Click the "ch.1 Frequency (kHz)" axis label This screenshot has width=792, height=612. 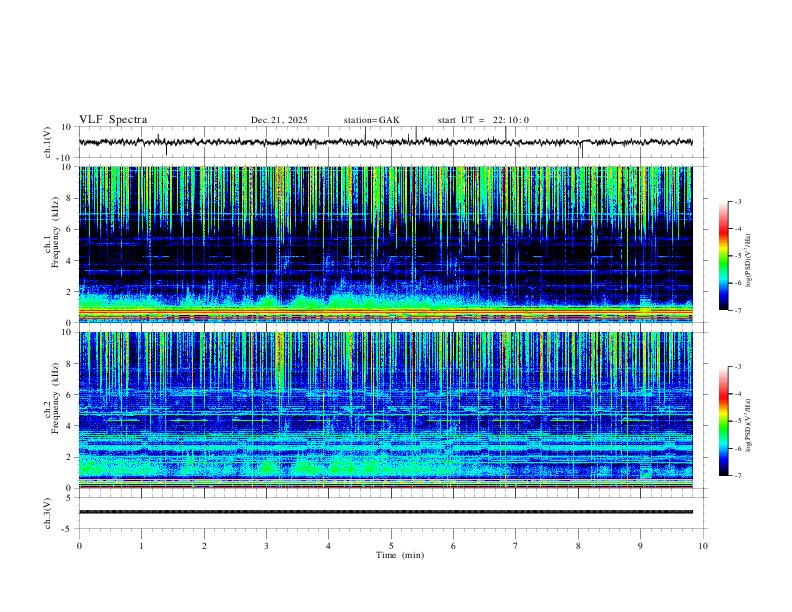point(51,230)
